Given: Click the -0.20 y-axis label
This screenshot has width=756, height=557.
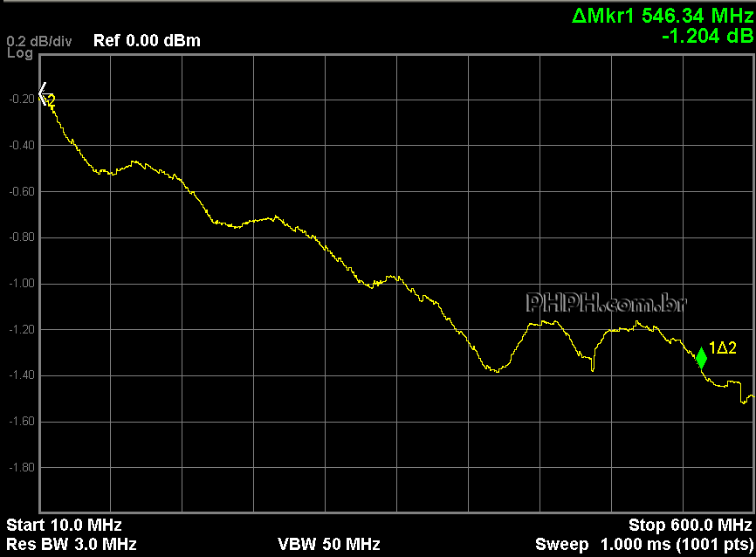Looking at the screenshot, I should click(21, 99).
